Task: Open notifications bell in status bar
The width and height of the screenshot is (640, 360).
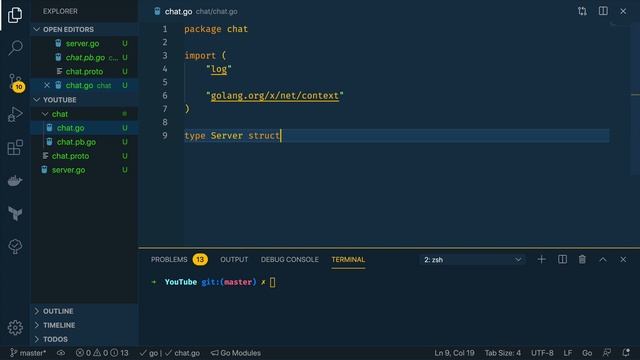Action: (x=626, y=353)
